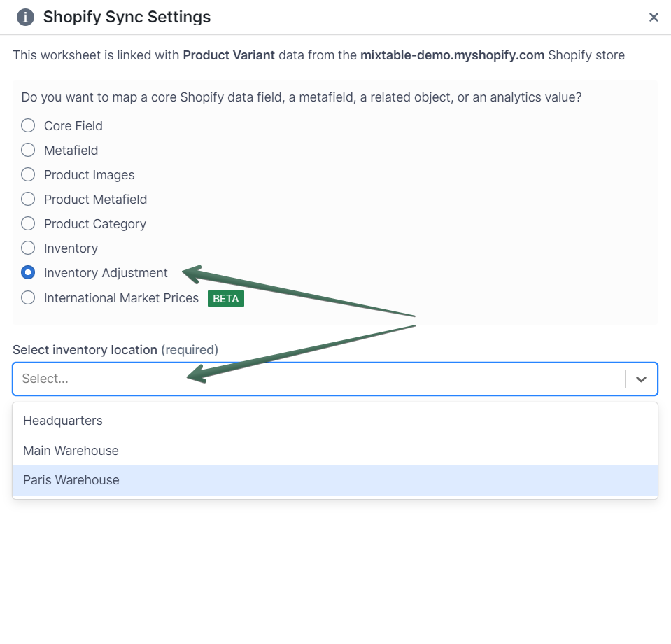Viewport: 671px width, 644px height.
Task: Select Headquarters from the location list
Action: click(62, 421)
